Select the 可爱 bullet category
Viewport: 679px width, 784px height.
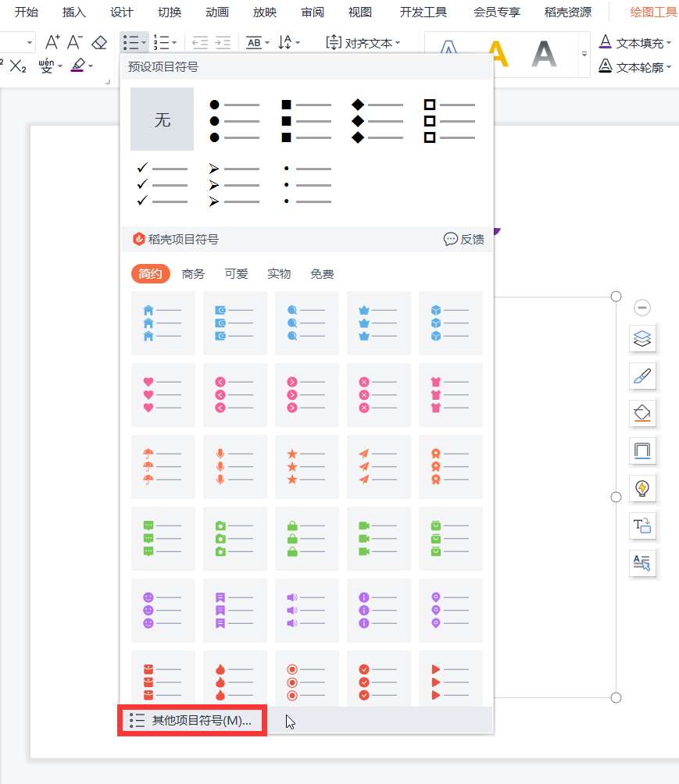click(236, 273)
